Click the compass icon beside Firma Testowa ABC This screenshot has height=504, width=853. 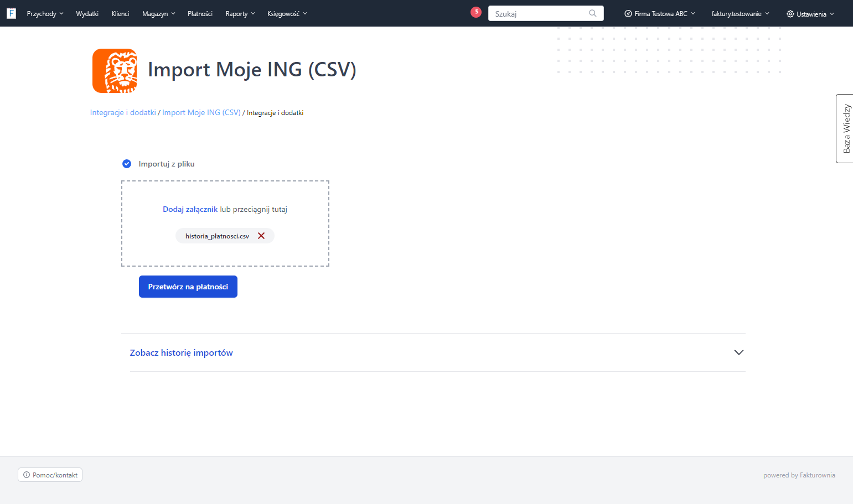tap(628, 13)
